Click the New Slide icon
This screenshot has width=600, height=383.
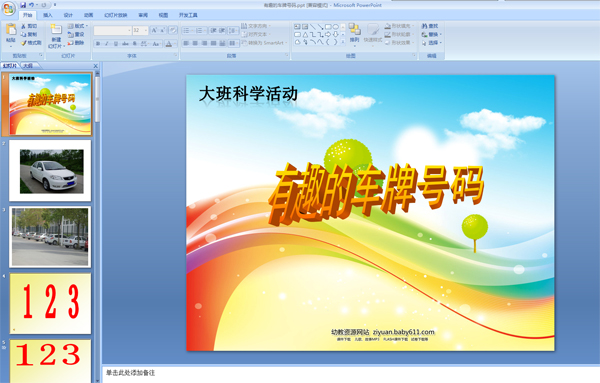pos(56,30)
